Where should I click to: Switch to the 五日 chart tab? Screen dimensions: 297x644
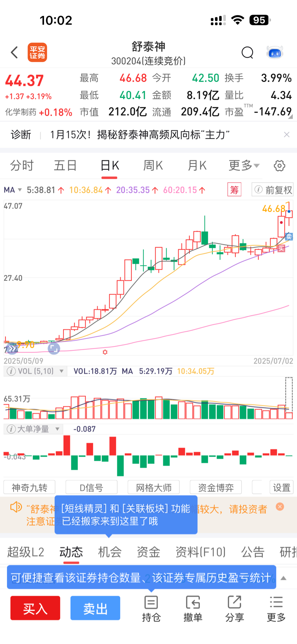[65, 166]
